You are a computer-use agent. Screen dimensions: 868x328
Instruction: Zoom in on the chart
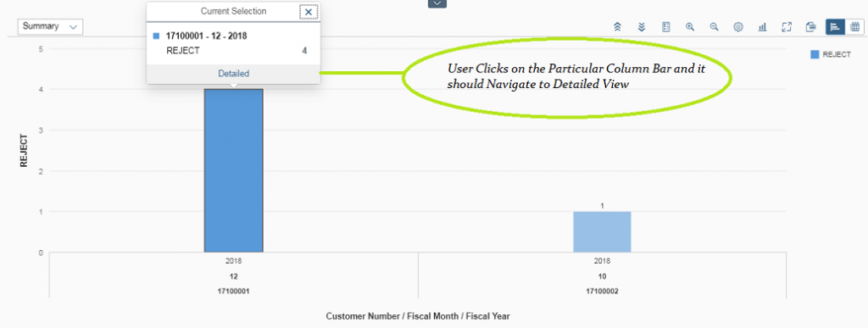pos(690,26)
